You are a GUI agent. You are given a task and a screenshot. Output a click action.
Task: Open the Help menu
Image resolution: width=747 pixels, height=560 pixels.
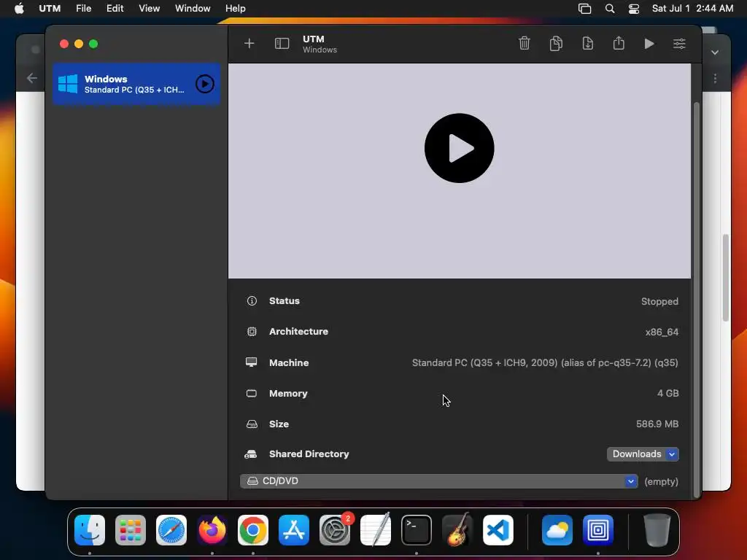click(236, 9)
